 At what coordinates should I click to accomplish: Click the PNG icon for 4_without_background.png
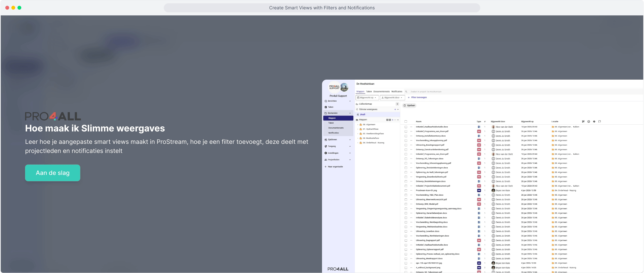pyautogui.click(x=479, y=268)
